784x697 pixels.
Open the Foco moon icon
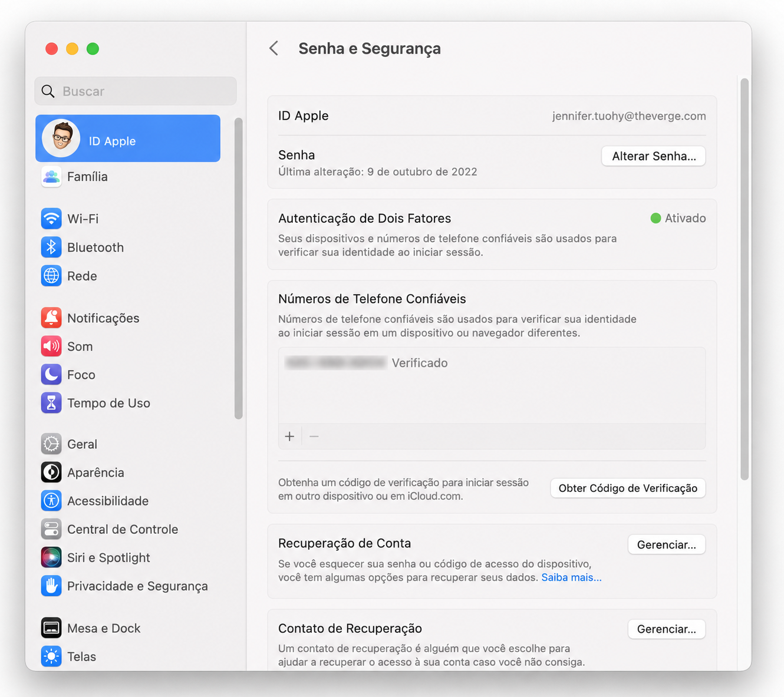pos(51,374)
